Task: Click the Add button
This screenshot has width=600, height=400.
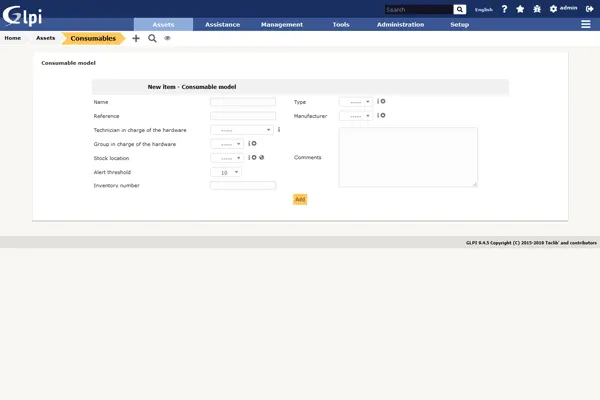Action: coord(300,199)
